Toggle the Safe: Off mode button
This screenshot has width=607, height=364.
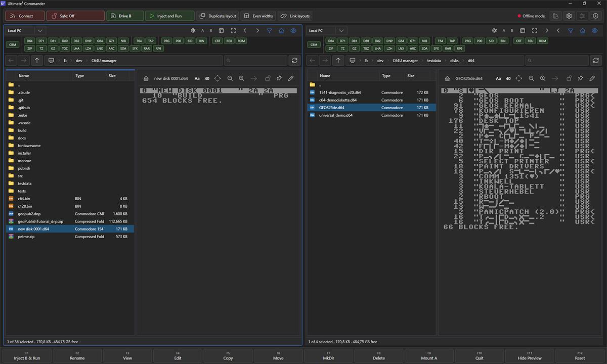pos(75,16)
